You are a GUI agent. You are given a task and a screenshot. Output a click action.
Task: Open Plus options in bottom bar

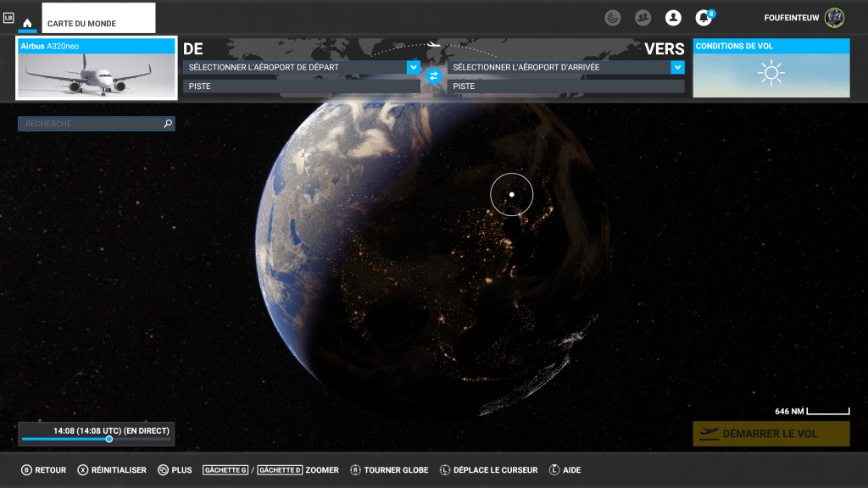point(175,469)
